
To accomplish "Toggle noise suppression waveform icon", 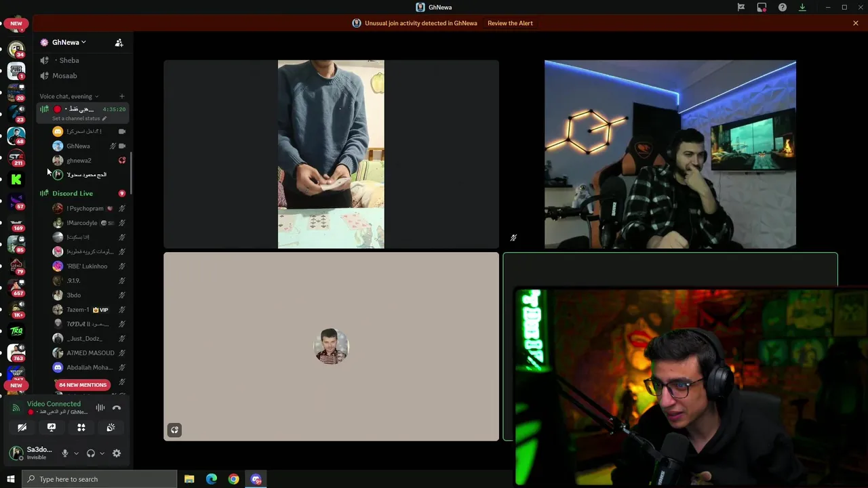I will coord(100,407).
